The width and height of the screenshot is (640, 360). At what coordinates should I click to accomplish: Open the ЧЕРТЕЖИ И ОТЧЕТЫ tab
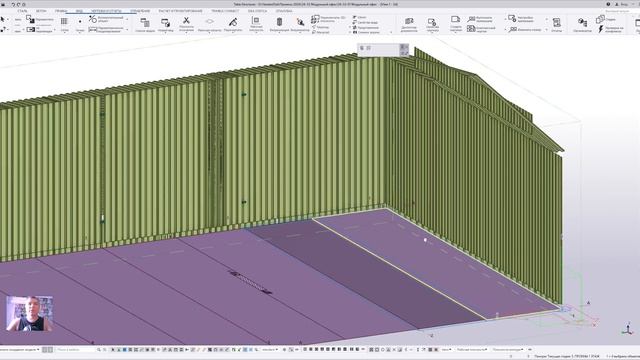[106, 11]
